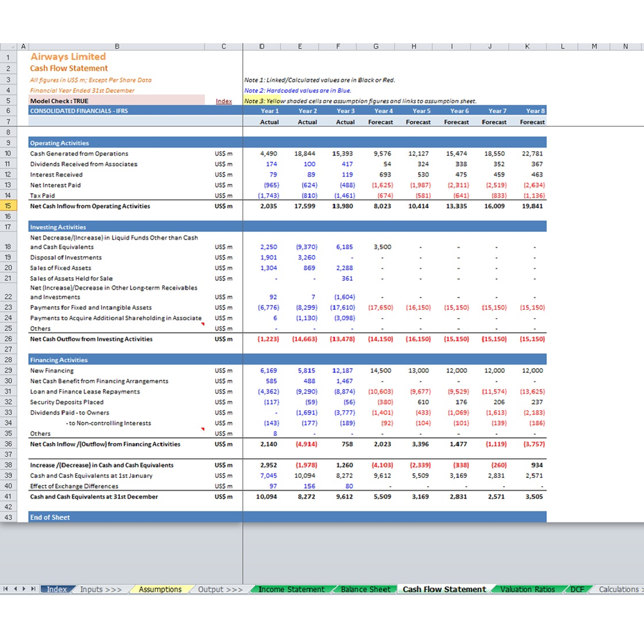Viewport: 644px width, 644px height.
Task: Select column C header
Action: 223,46
